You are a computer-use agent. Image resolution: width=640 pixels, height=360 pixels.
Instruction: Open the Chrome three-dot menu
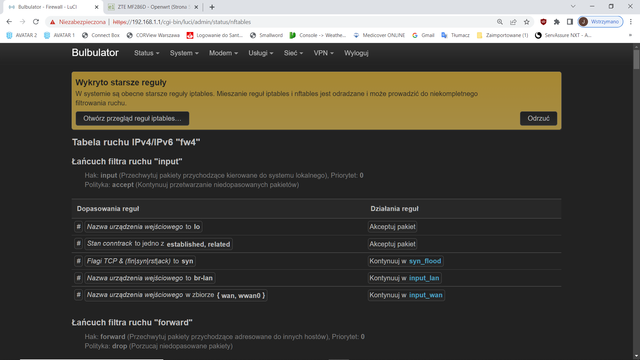[631, 22]
